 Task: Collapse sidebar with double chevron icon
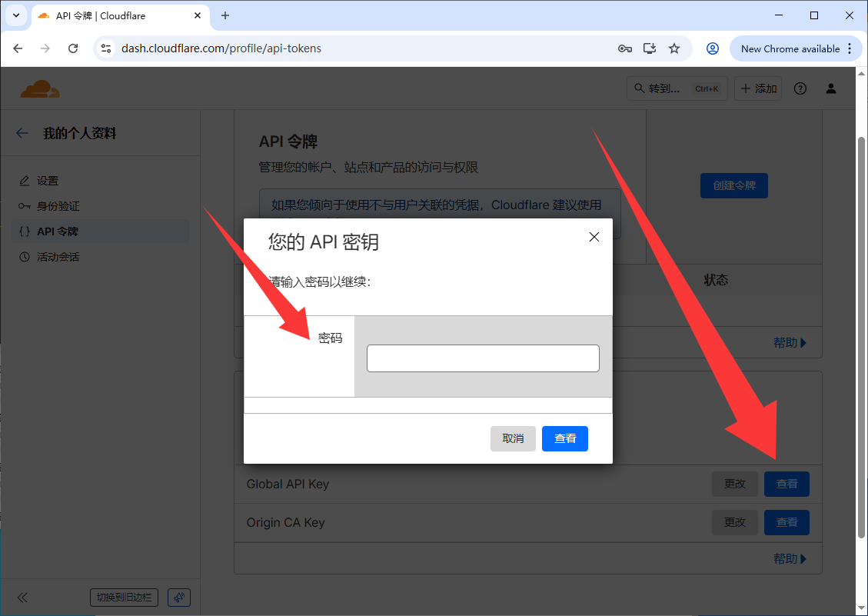(x=22, y=598)
